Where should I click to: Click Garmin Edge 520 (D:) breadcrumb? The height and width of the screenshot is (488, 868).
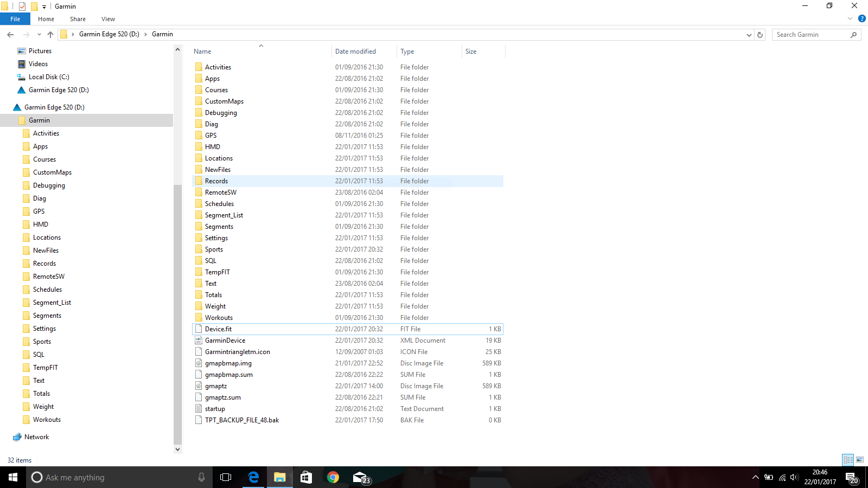tap(109, 34)
